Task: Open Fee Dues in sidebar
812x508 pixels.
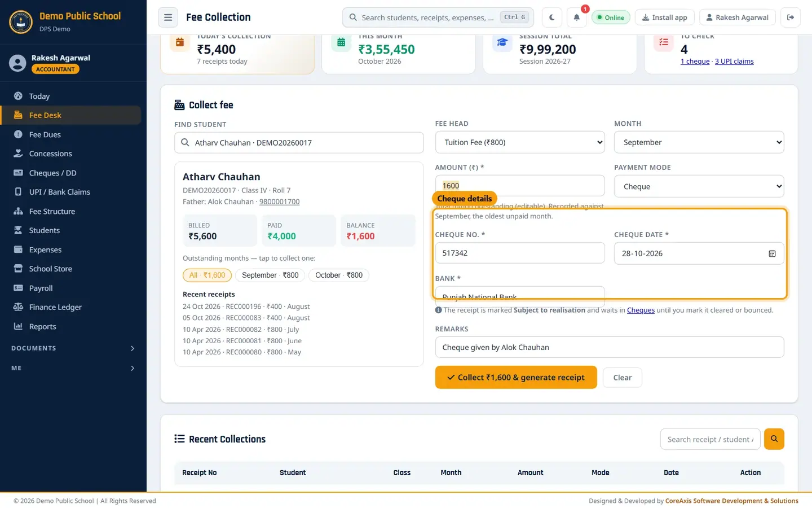Action: (x=70, y=134)
